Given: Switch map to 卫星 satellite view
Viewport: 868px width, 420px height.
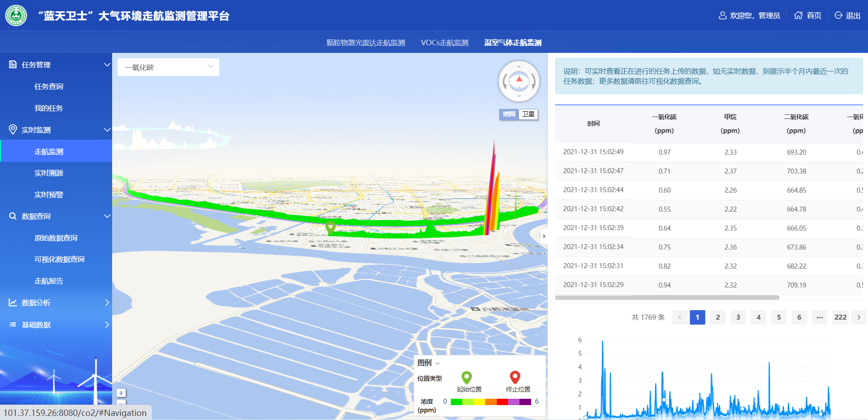Looking at the screenshot, I should tap(528, 114).
